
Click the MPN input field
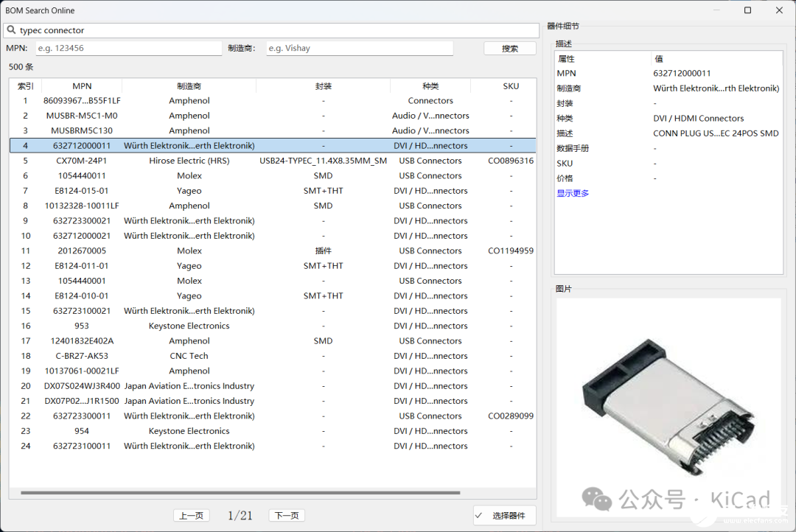tap(129, 48)
